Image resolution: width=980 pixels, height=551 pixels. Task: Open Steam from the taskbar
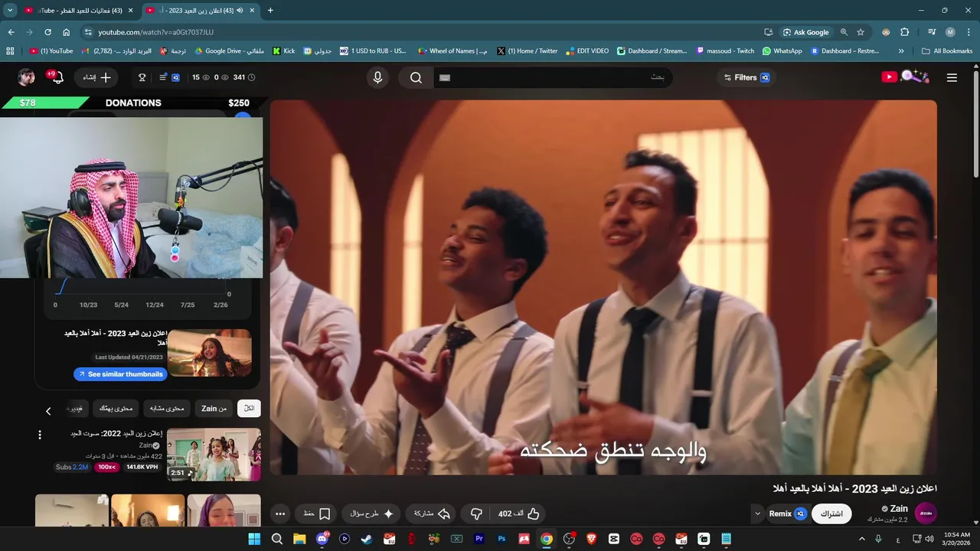(x=367, y=539)
